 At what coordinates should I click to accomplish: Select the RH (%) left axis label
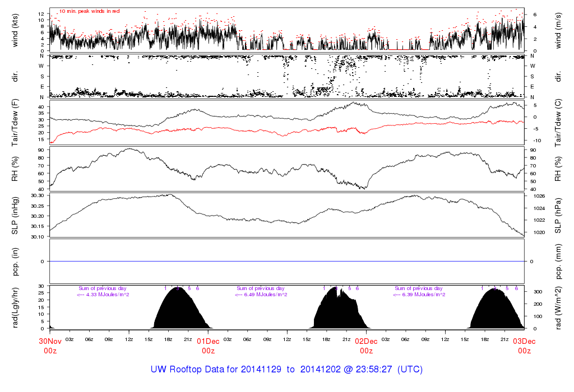[16, 169]
